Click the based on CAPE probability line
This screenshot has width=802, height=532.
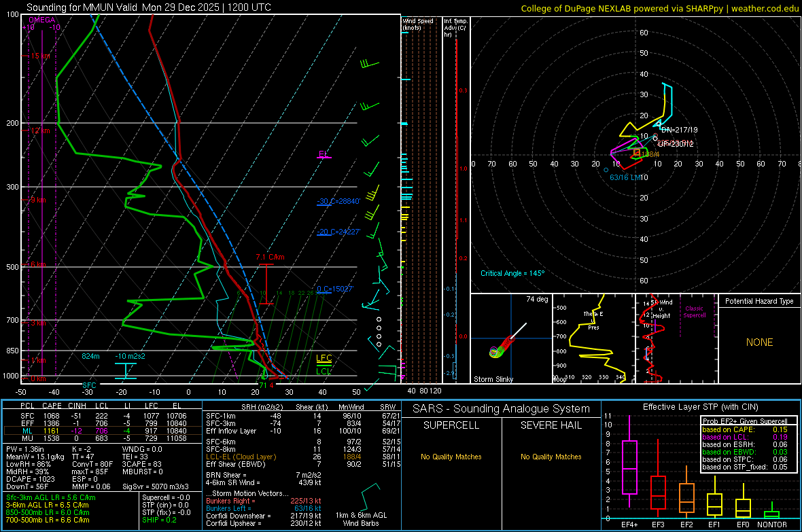(x=745, y=429)
